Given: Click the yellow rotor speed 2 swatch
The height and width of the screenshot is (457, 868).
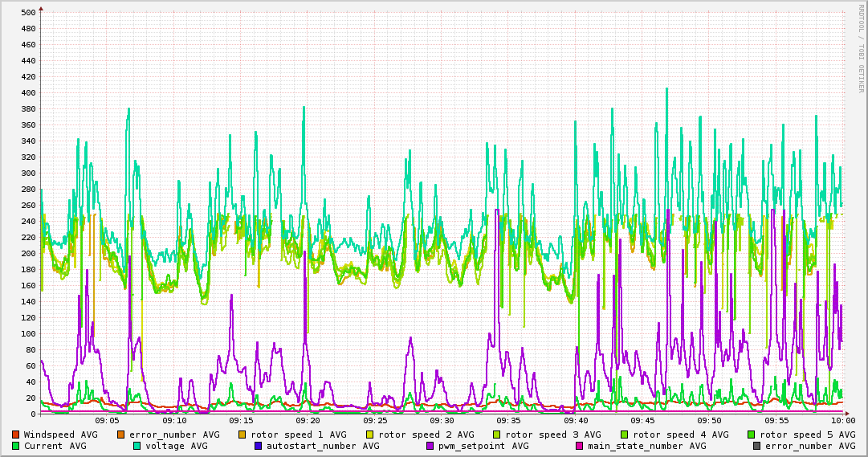Looking at the screenshot, I should coord(369,435).
